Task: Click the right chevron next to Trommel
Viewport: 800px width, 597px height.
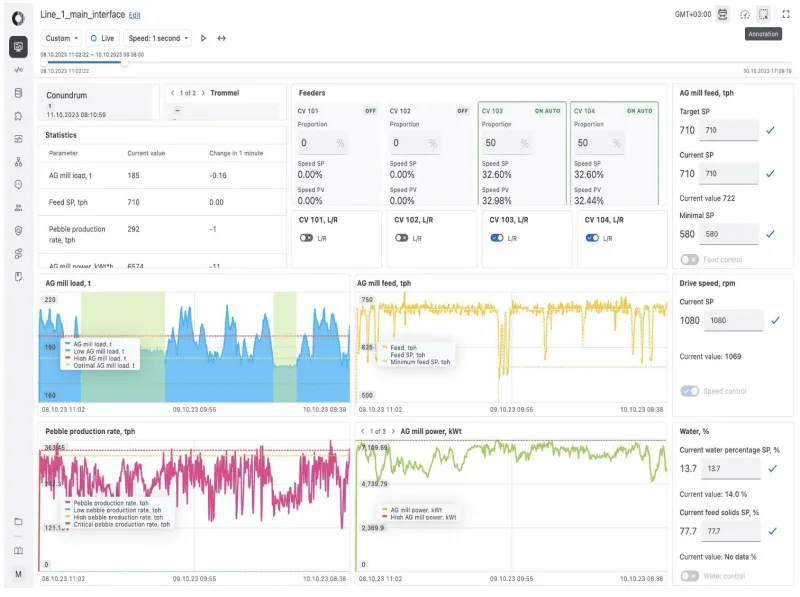Action: point(203,92)
